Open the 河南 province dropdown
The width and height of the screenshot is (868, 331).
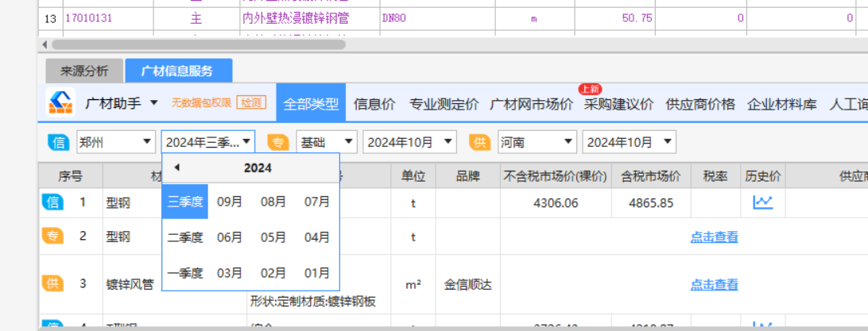pyautogui.click(x=537, y=142)
